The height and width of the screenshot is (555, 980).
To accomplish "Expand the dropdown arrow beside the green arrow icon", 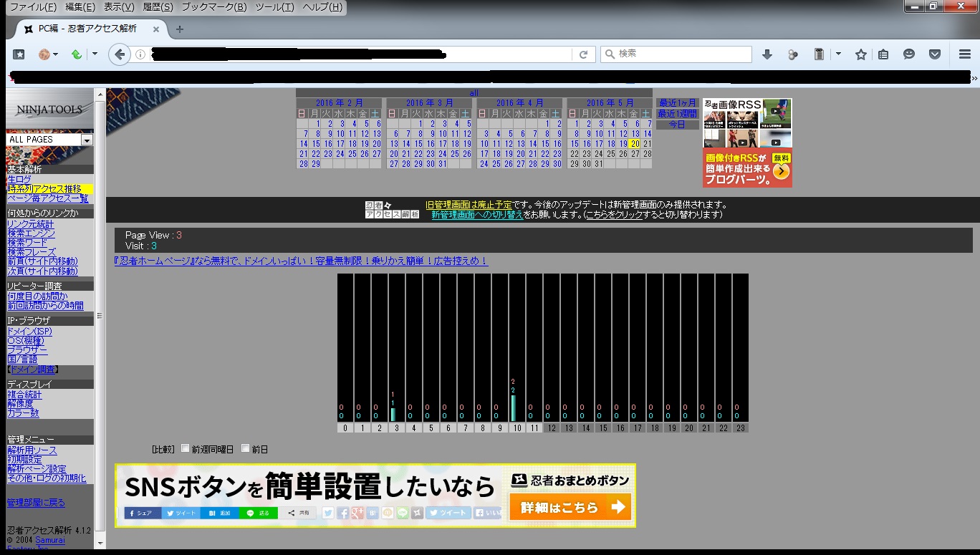I will (x=94, y=54).
